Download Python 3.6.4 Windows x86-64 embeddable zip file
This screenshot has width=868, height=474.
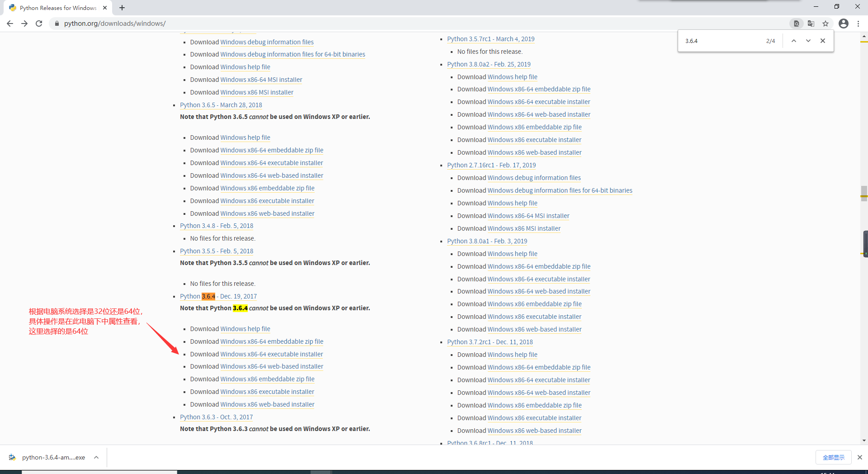click(272, 341)
